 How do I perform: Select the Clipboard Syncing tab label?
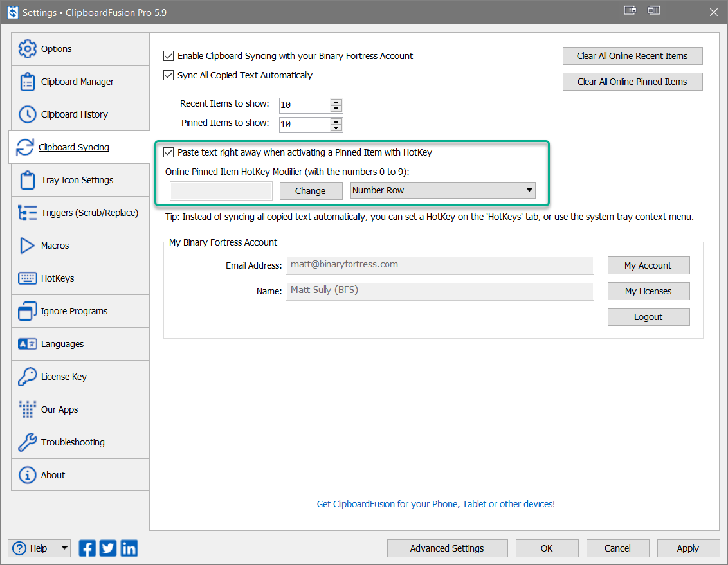74,147
